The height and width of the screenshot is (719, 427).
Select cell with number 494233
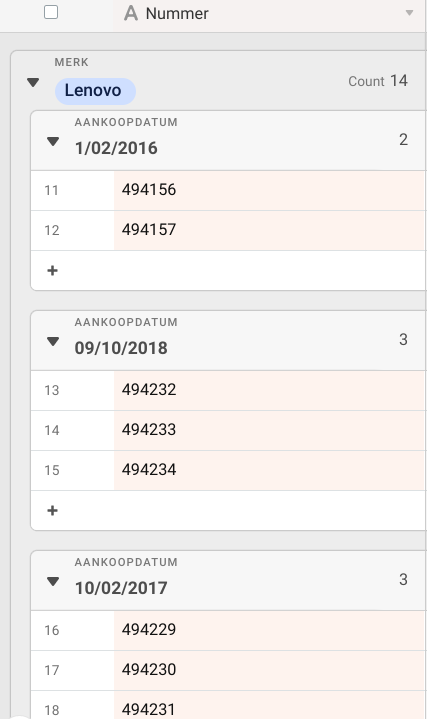270,431
